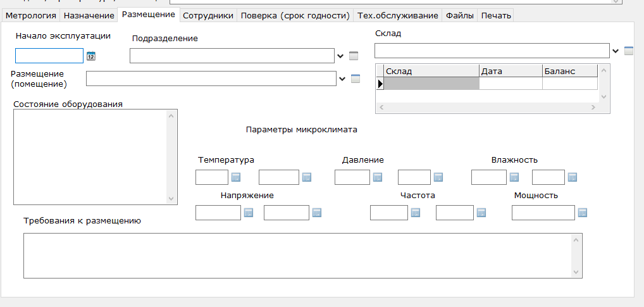
Task: Click scroll-up arrow in Требования к размещению area
Action: [x=576, y=240]
